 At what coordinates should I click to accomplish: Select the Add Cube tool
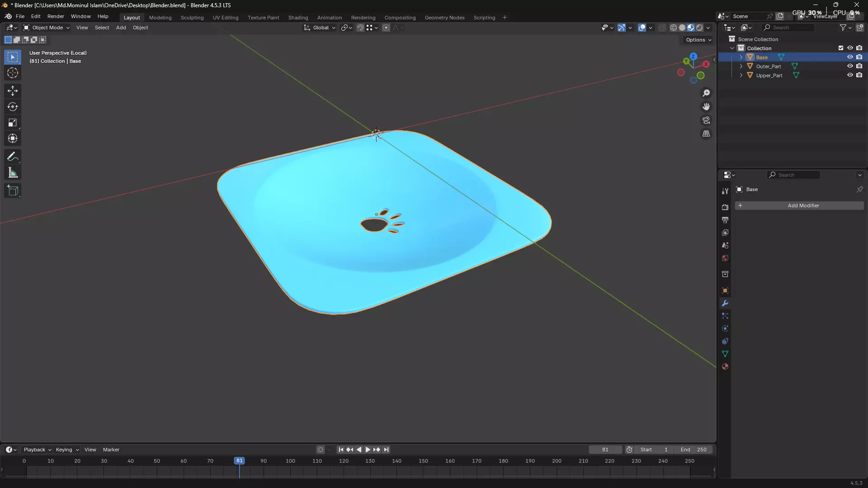coord(13,191)
